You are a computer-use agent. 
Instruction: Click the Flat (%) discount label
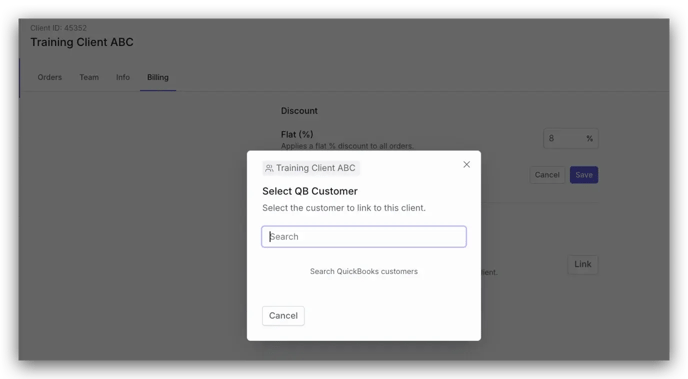[x=297, y=134]
